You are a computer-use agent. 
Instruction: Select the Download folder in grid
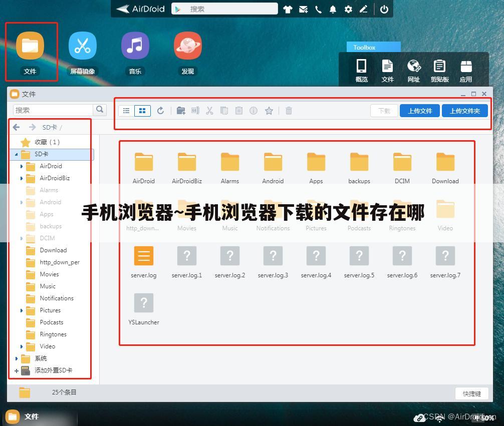pyautogui.click(x=445, y=167)
